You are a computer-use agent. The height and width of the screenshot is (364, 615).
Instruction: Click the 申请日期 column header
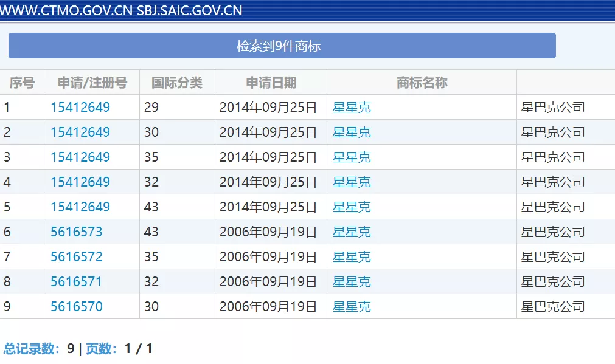coord(271,83)
